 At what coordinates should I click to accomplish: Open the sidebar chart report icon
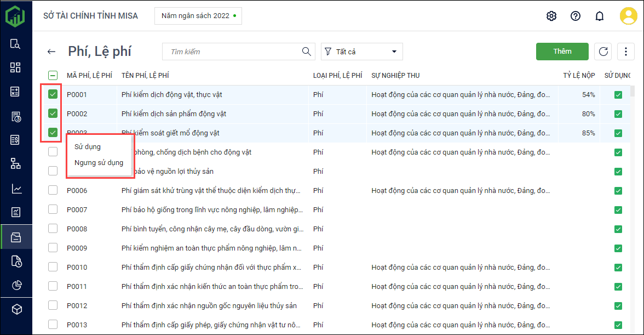point(16,189)
